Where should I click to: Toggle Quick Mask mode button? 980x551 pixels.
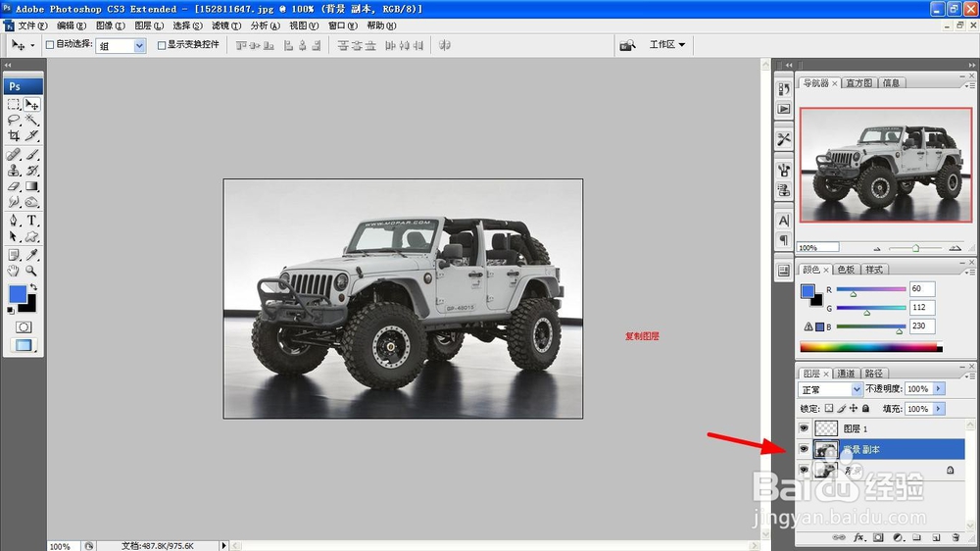tap(24, 327)
